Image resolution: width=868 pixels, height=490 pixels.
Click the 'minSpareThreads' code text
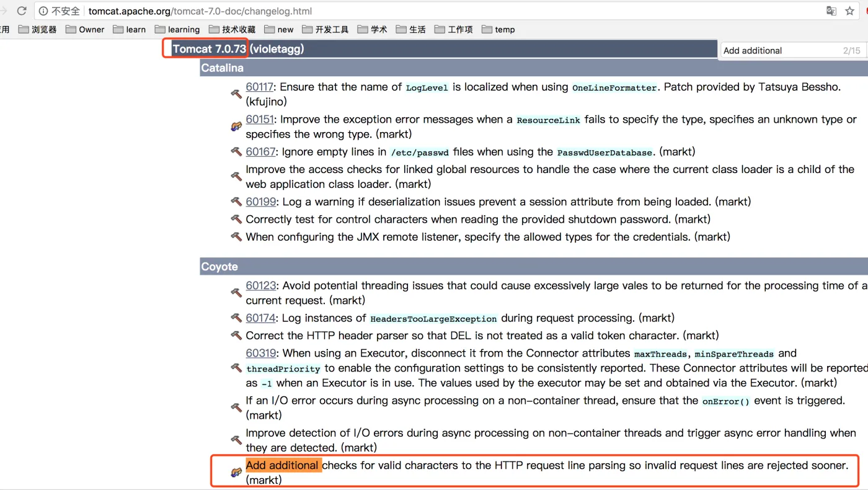[x=734, y=354]
